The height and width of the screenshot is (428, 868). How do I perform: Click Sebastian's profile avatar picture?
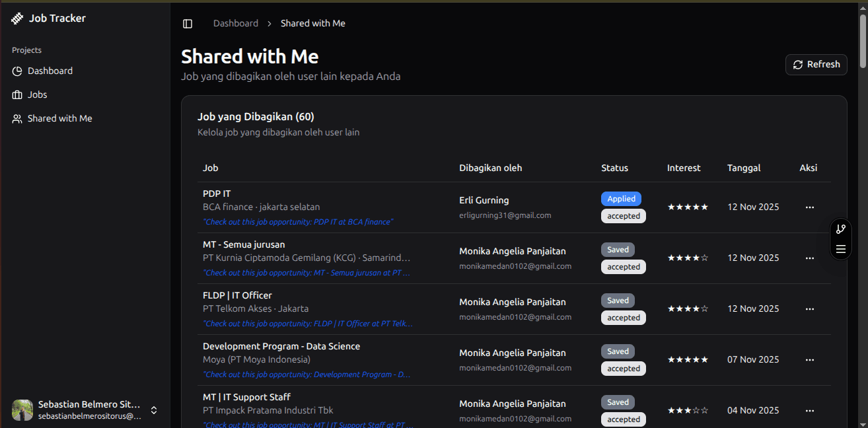22,410
